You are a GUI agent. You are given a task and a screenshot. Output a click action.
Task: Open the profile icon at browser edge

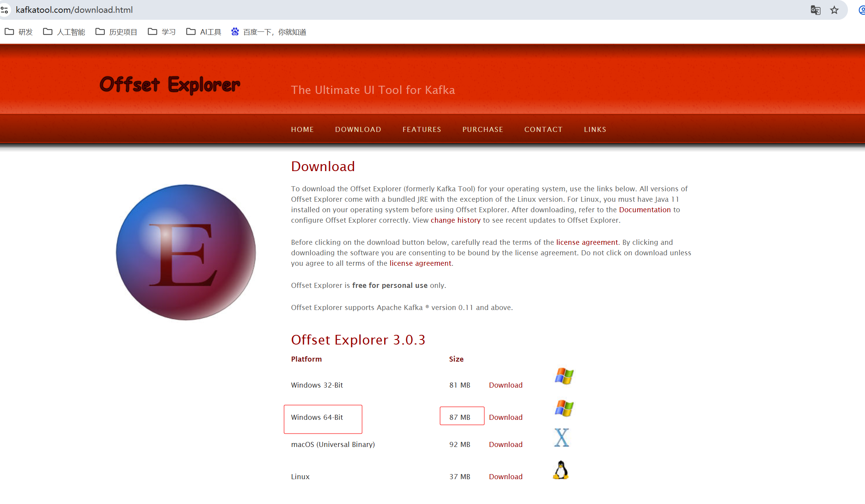pos(862,10)
